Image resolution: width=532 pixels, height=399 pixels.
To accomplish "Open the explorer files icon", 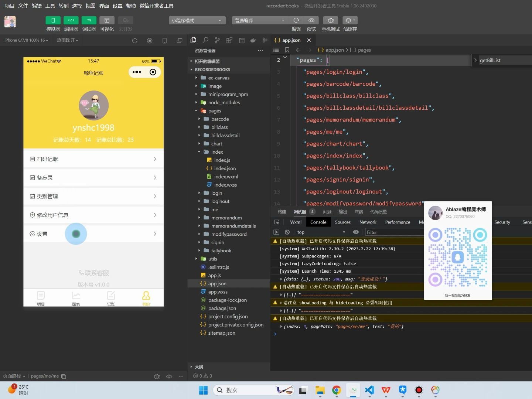I will point(193,40).
